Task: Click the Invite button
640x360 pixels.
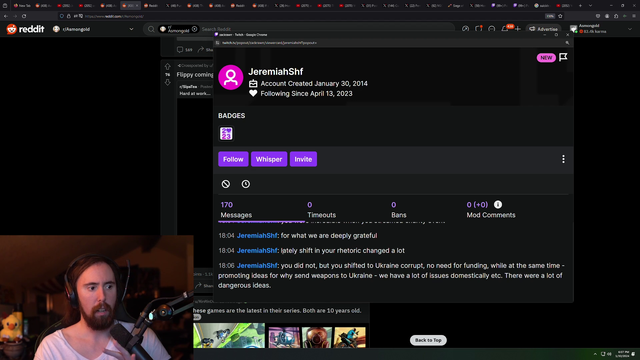Action: pos(303,159)
